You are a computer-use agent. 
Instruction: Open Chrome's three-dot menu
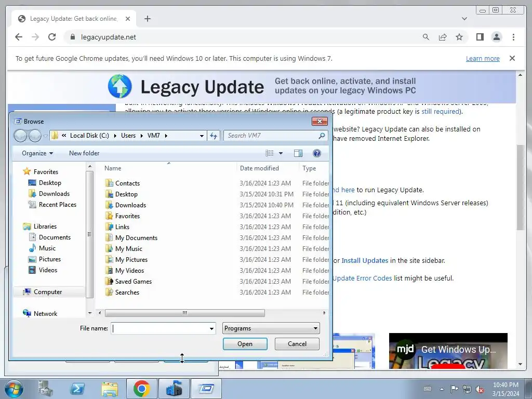click(x=513, y=37)
